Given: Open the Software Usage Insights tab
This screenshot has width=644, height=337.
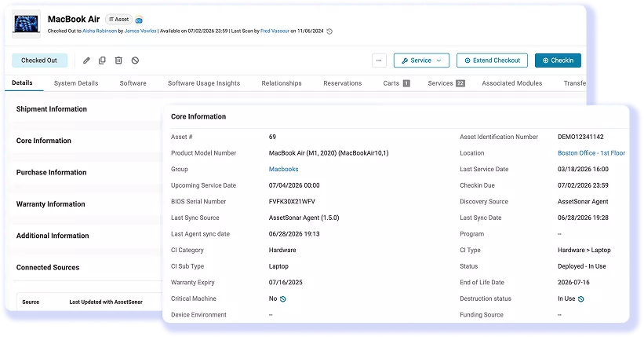Looking at the screenshot, I should click(204, 83).
